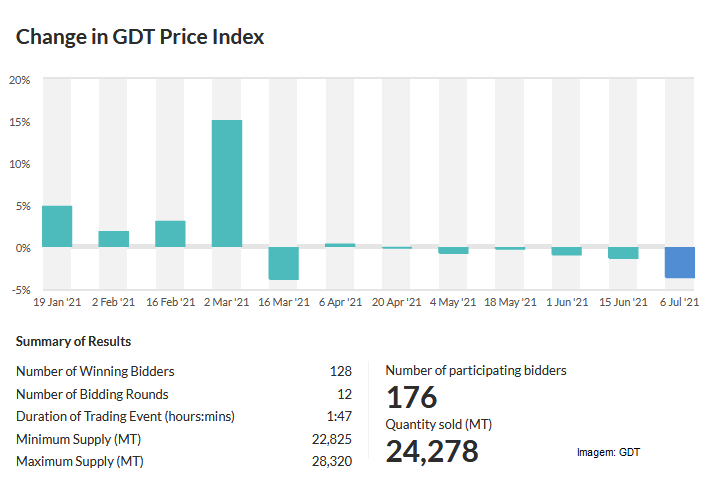Click 'Number of participating bidders' label
Image resolution: width=718 pixels, height=491 pixels.
[476, 371]
